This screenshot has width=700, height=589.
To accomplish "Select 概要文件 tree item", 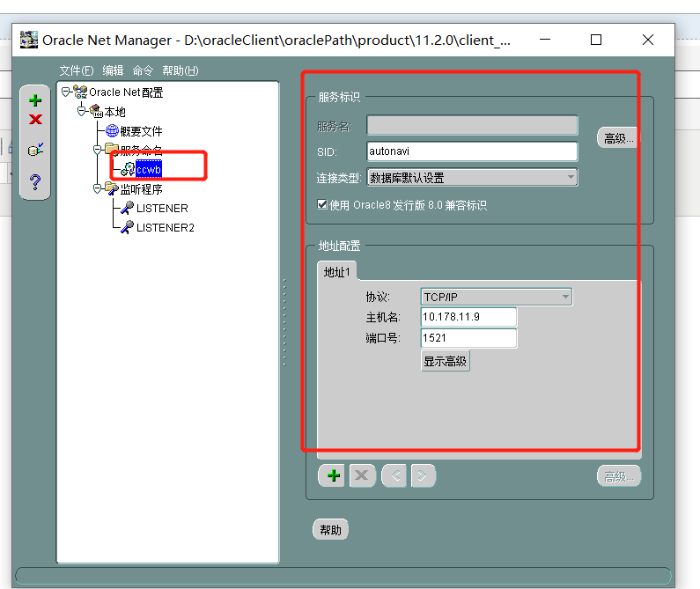I will tap(141, 131).
